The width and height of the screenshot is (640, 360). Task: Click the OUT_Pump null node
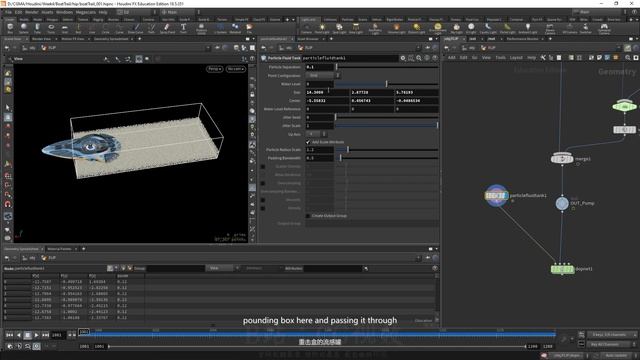point(562,203)
